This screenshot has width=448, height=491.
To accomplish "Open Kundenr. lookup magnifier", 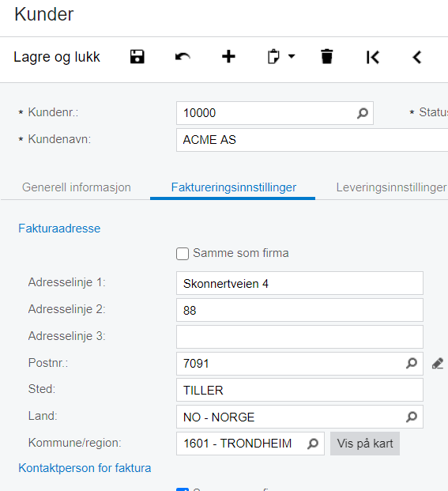I will coord(363,113).
